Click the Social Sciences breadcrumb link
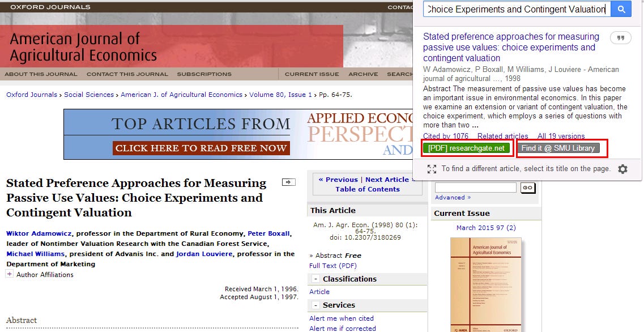The height and width of the screenshot is (332, 644). pyautogui.click(x=89, y=95)
